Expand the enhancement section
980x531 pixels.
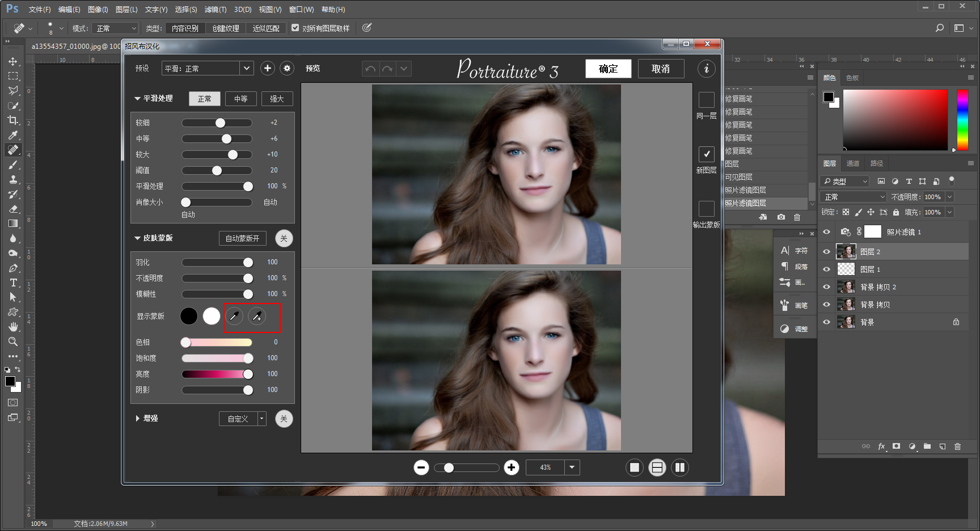click(137, 419)
